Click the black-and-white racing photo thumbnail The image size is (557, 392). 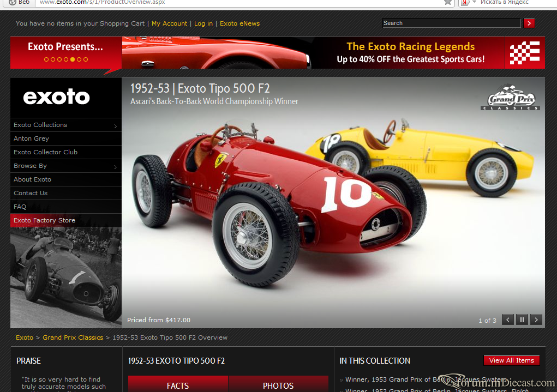tap(65, 278)
